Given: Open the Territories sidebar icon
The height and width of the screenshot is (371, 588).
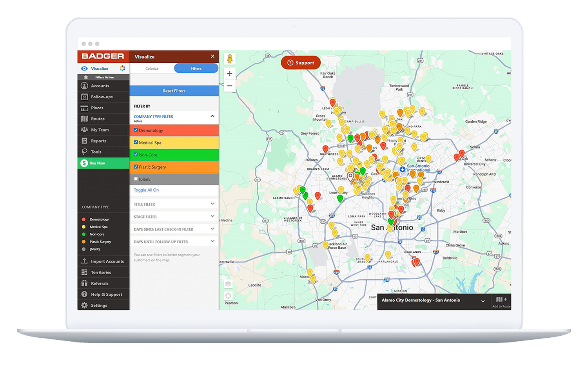Looking at the screenshot, I should coord(84,272).
